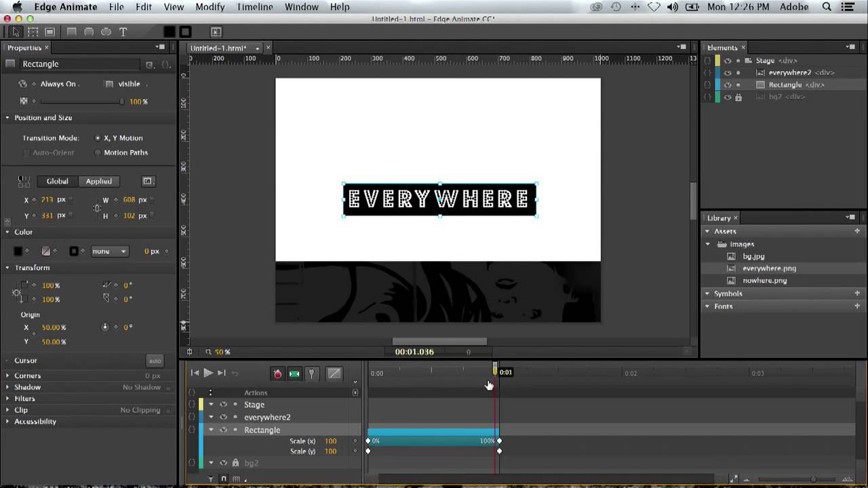Open the Modify menu
Screen dimensions: 868x488
click(210, 7)
